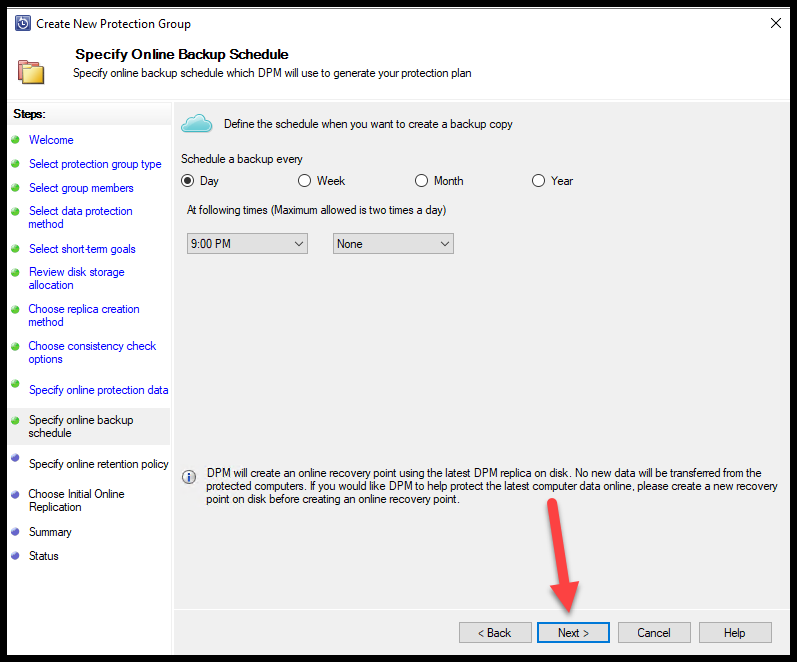The height and width of the screenshot is (662, 797).
Task: Click Specify online retention policy step
Action: click(x=99, y=464)
